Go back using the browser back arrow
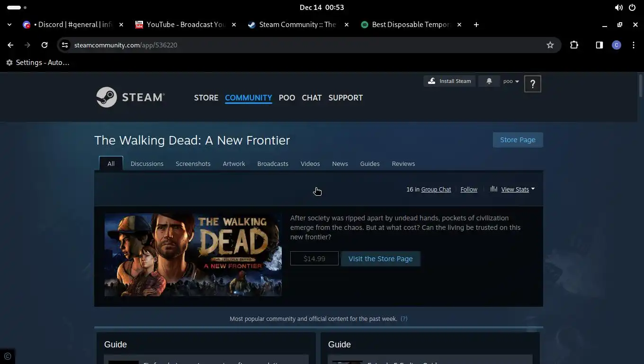The height and width of the screenshot is (364, 644). pyautogui.click(x=10, y=45)
